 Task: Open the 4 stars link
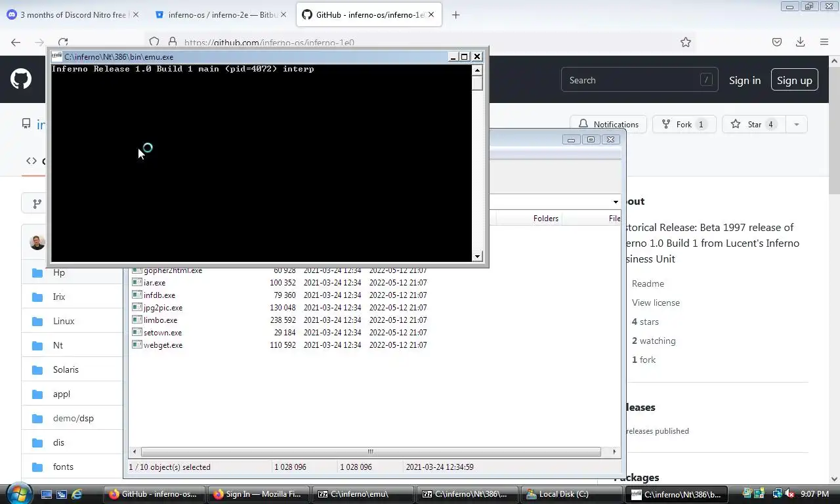(x=645, y=322)
